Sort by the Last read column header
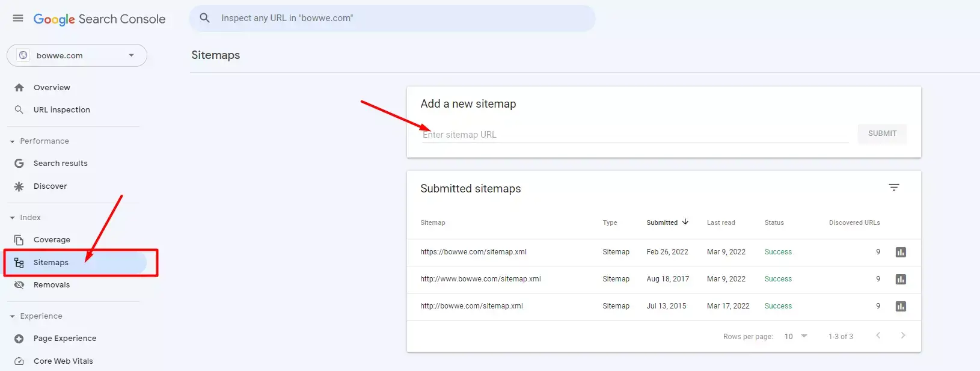 tap(721, 222)
